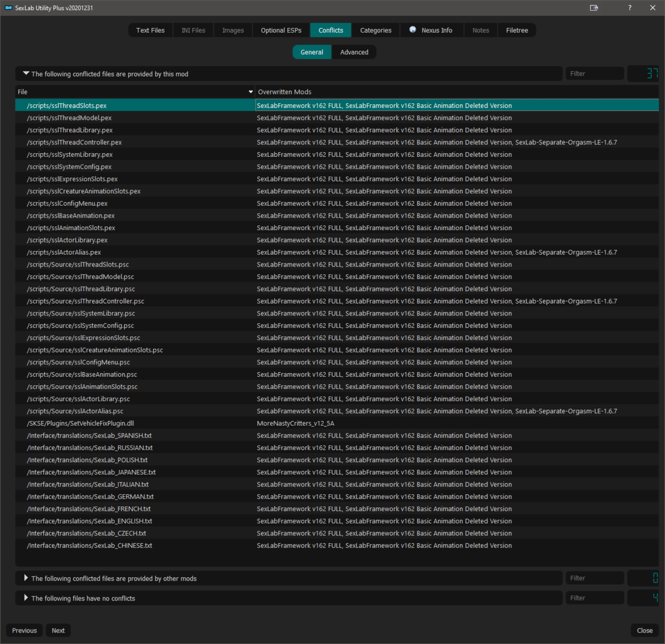
Task: Select the /scripts/sslActorLibrary.pex row
Action: [337, 240]
